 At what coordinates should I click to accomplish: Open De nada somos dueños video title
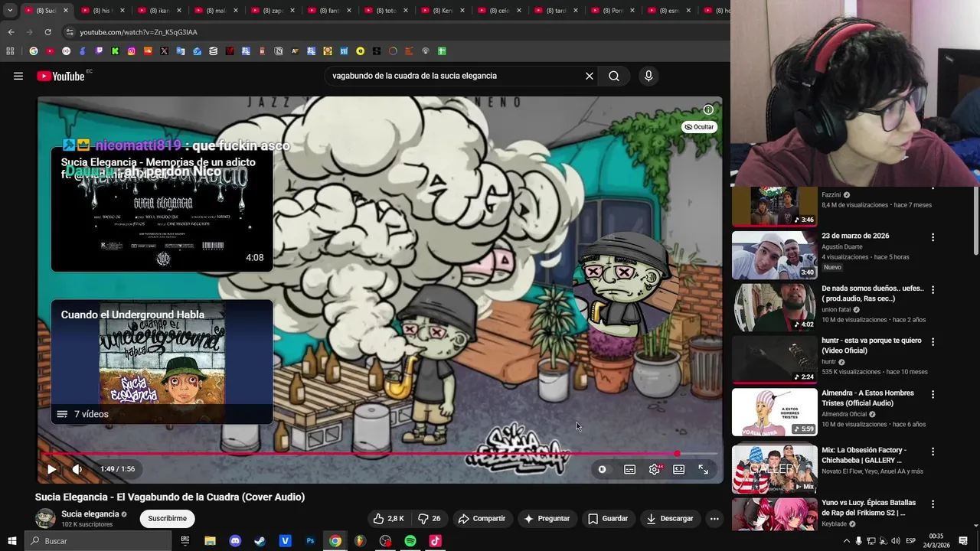873,293
